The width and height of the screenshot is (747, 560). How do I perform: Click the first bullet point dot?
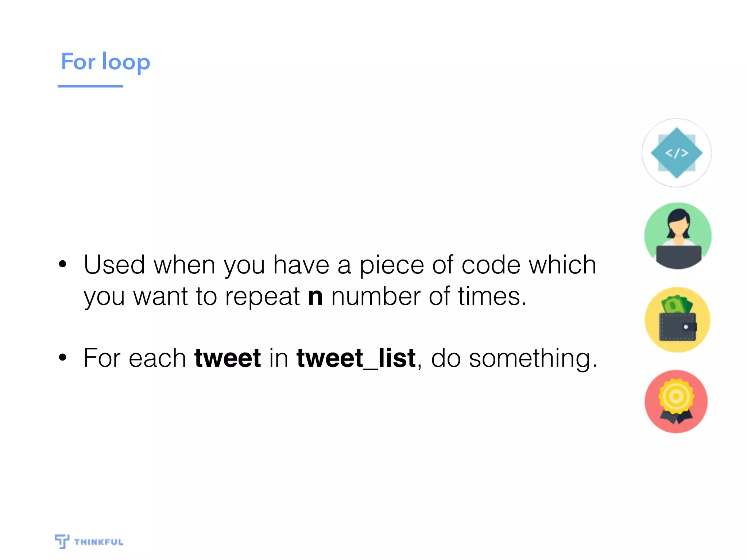pos(63,264)
